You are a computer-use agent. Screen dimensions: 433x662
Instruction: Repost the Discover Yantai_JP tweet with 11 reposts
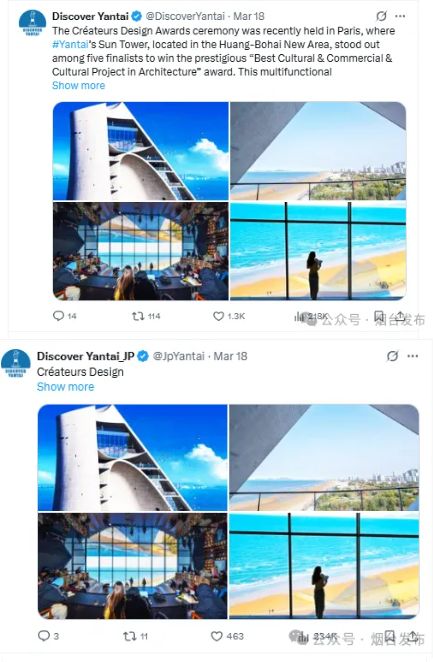tap(129, 636)
